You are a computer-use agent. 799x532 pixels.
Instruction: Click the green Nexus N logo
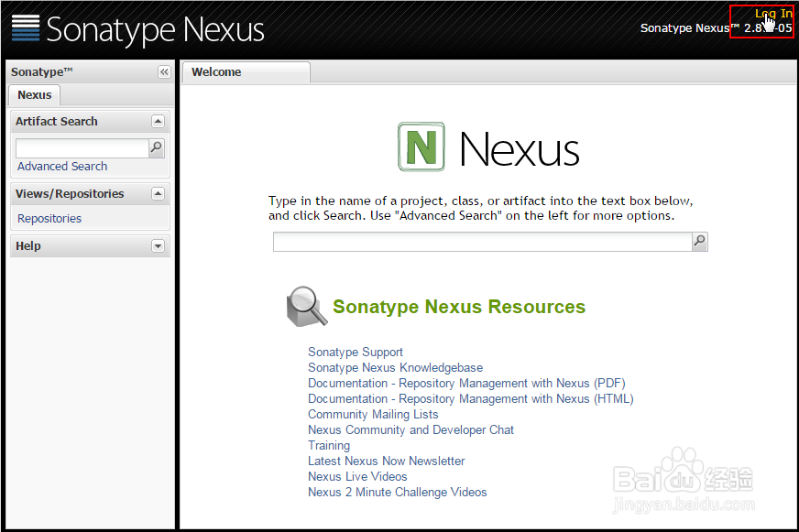tap(421, 147)
